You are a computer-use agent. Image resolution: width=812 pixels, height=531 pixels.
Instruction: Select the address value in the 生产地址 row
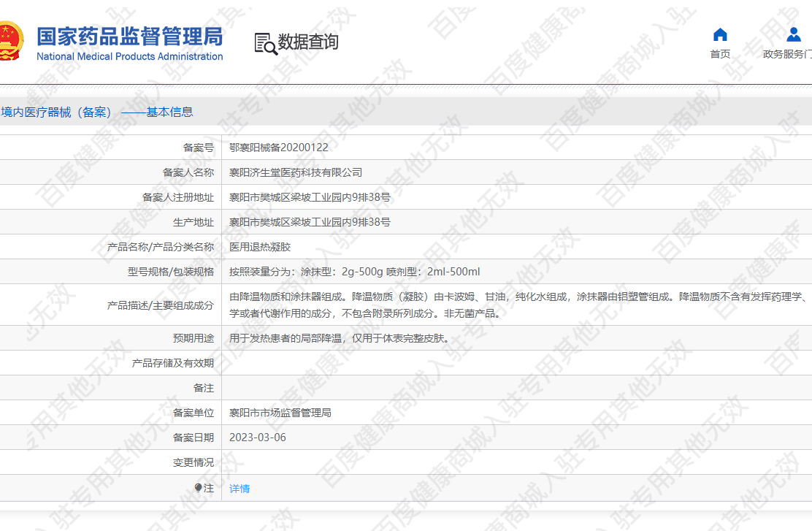[310, 222]
